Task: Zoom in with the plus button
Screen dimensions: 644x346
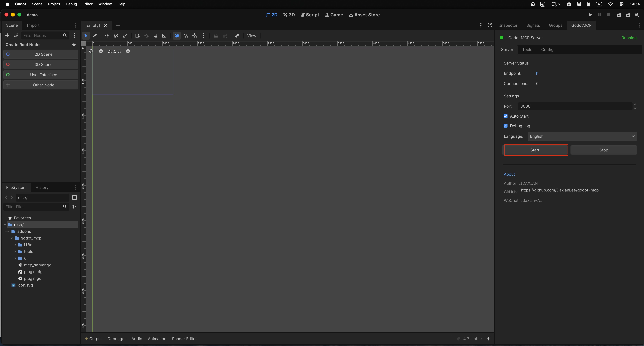Action: [128, 51]
